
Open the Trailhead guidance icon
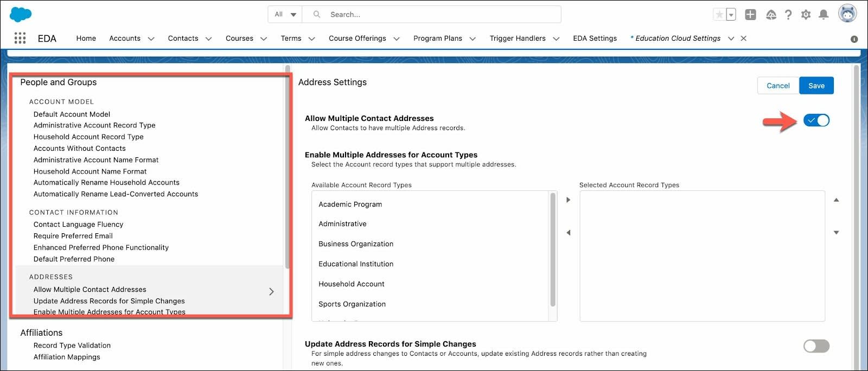point(771,15)
